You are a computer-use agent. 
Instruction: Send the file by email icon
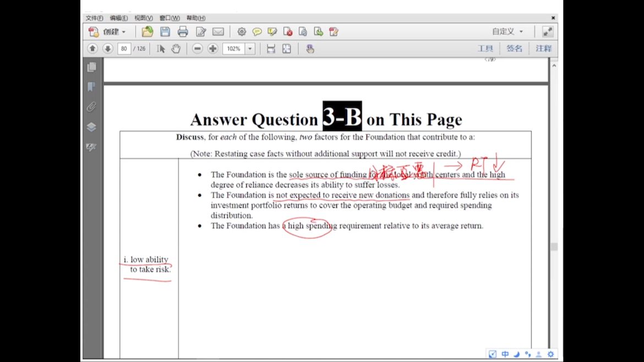(x=218, y=32)
